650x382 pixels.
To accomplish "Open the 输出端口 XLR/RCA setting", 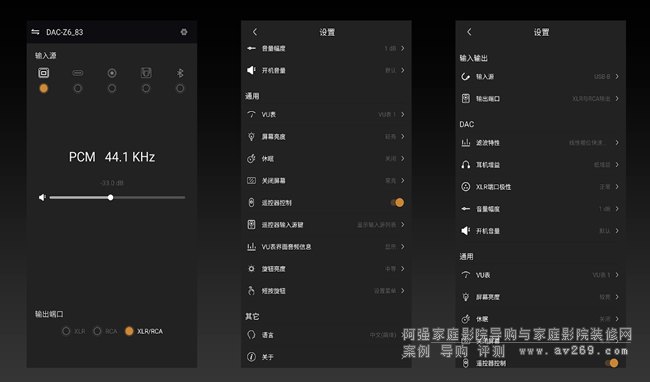I will pos(541,98).
